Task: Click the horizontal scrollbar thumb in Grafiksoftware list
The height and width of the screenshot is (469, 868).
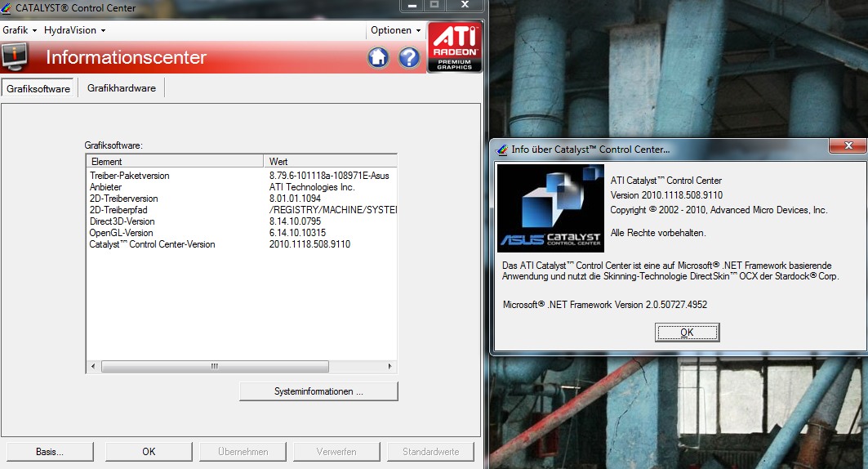Action: pyautogui.click(x=215, y=366)
